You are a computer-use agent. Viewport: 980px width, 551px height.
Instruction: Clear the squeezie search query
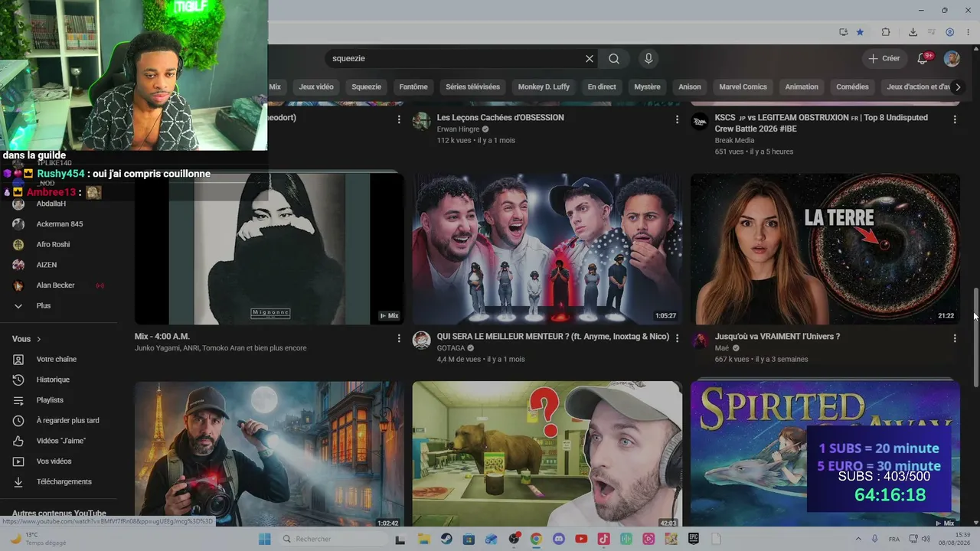click(x=590, y=59)
